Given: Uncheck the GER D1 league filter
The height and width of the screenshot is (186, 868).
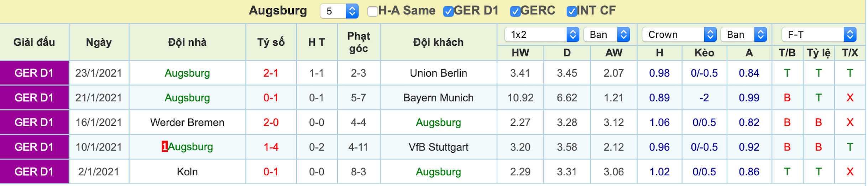Looking at the screenshot, I should (x=448, y=11).
